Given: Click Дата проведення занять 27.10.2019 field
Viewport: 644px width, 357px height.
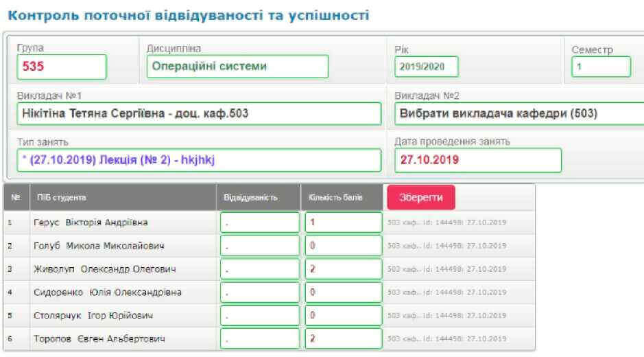Looking at the screenshot, I should coord(477,160).
